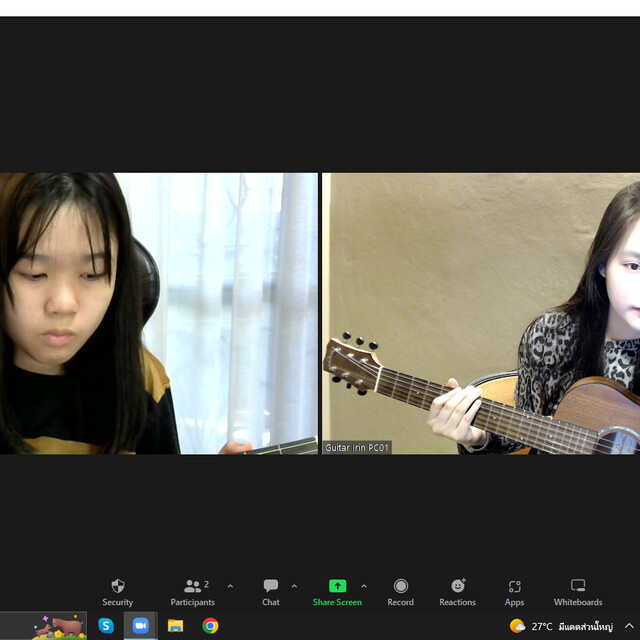Viewport: 640px width, 640px height.
Task: Open the Reactions menu
Action: point(458,592)
